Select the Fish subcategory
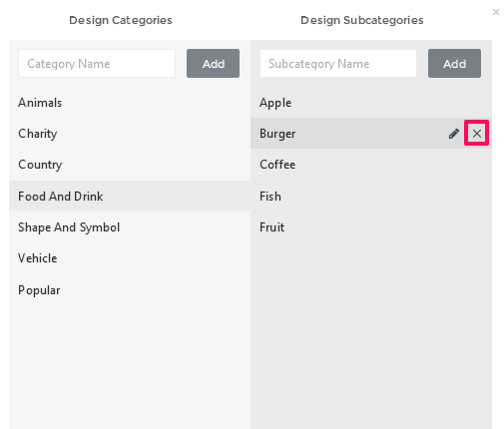The image size is (504, 429). point(371,196)
